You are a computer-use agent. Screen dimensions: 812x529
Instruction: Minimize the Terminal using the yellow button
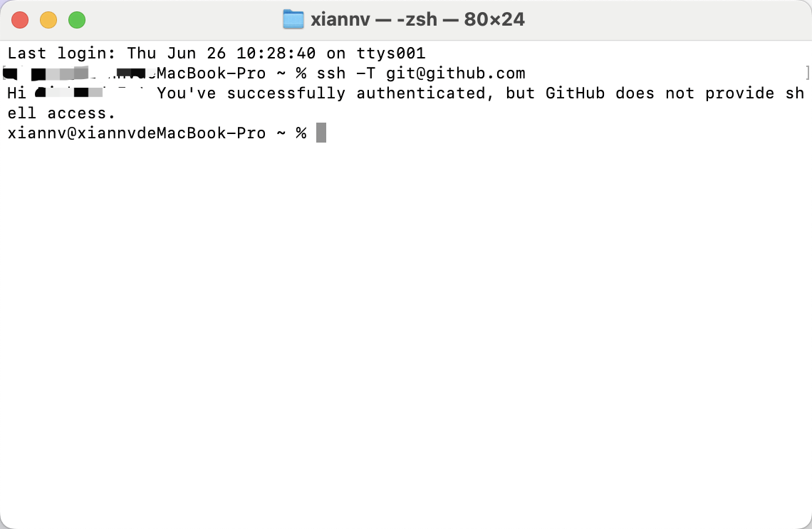[48, 20]
